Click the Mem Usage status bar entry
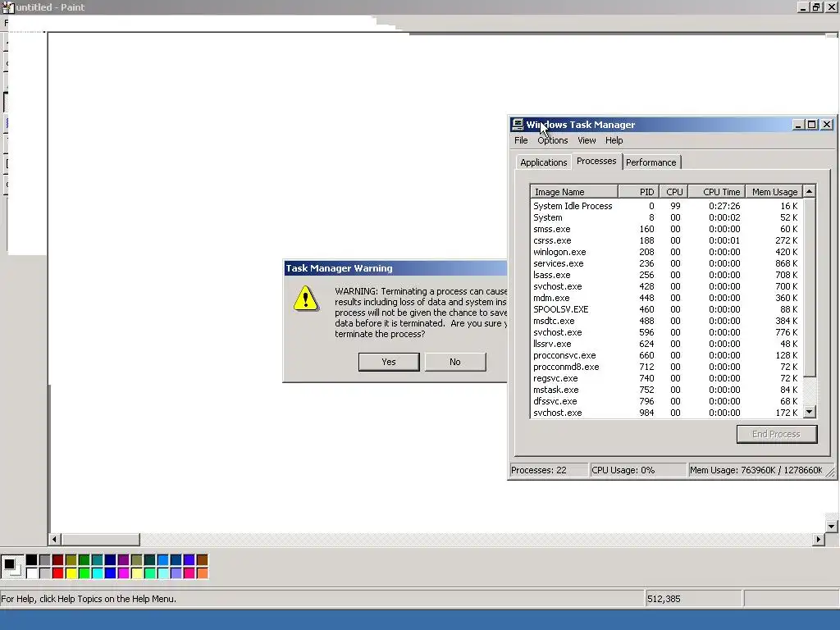Screen dimensions: 840x630 coord(756,470)
